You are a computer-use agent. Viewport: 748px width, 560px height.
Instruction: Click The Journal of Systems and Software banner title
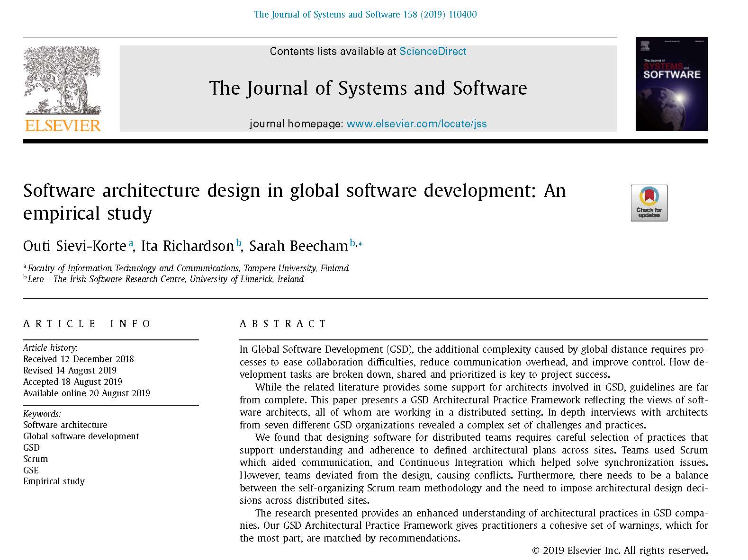click(x=368, y=88)
